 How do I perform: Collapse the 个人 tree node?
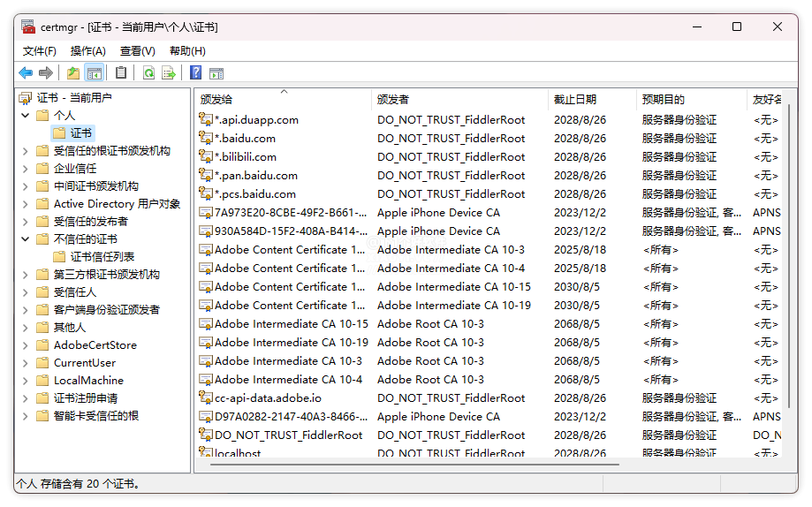(26, 116)
